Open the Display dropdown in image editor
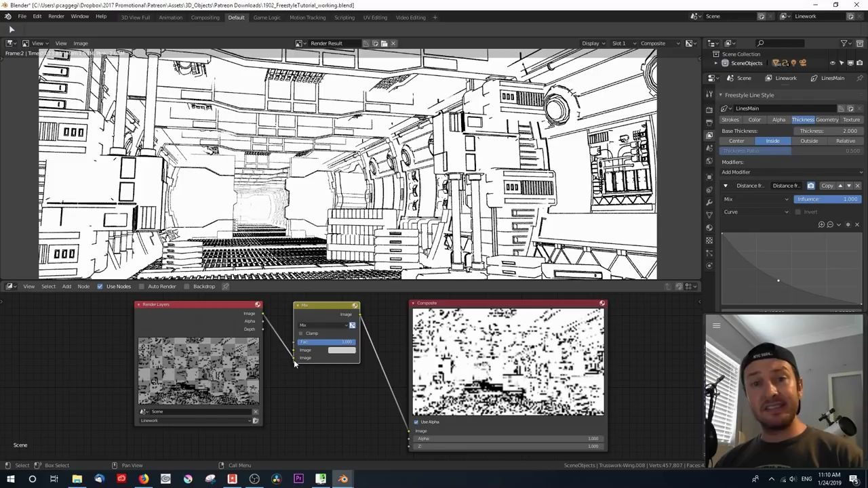The height and width of the screenshot is (488, 868). 594,43
